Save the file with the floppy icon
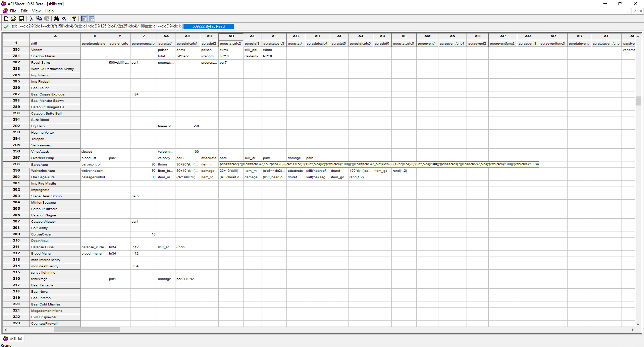644x347 pixels. coord(21,19)
